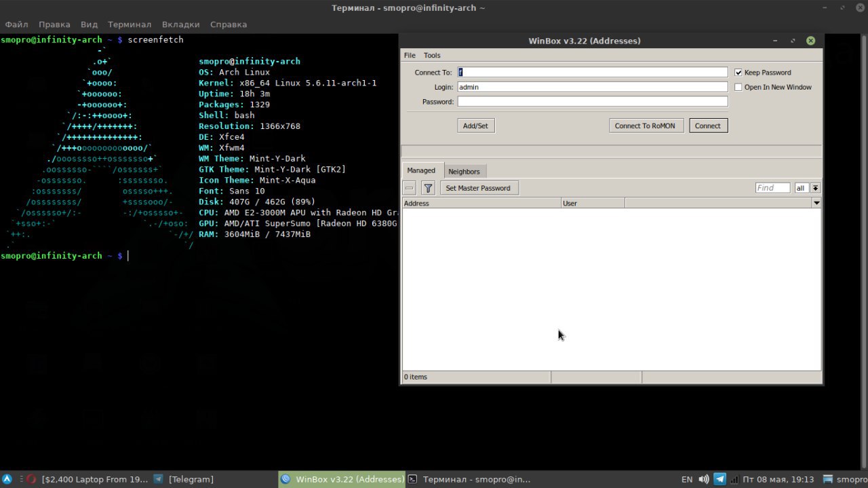Screen dimensions: 868x488
Task: Toggle the Keep Password checkbox
Action: (738, 73)
